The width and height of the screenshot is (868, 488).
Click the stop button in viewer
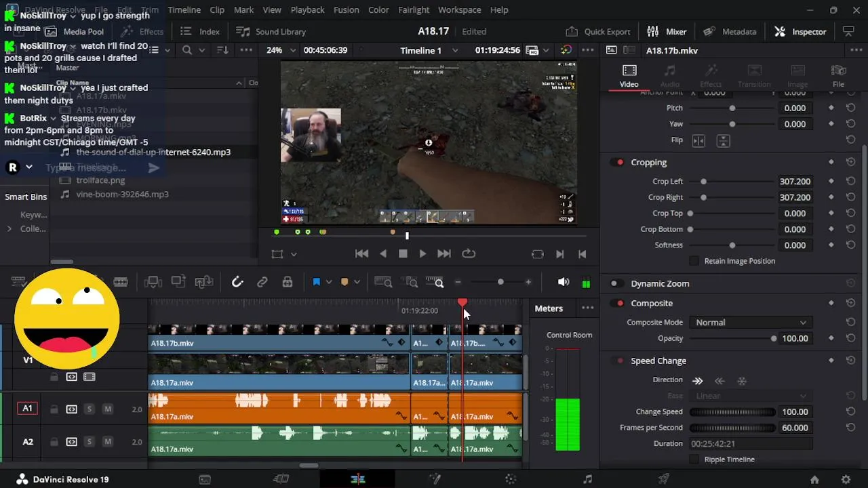(403, 253)
